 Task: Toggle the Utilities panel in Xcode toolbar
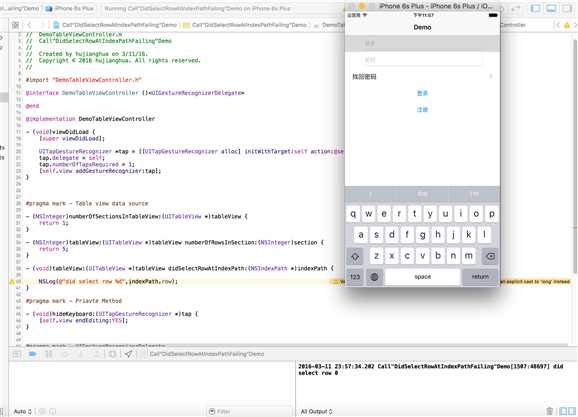click(567, 8)
